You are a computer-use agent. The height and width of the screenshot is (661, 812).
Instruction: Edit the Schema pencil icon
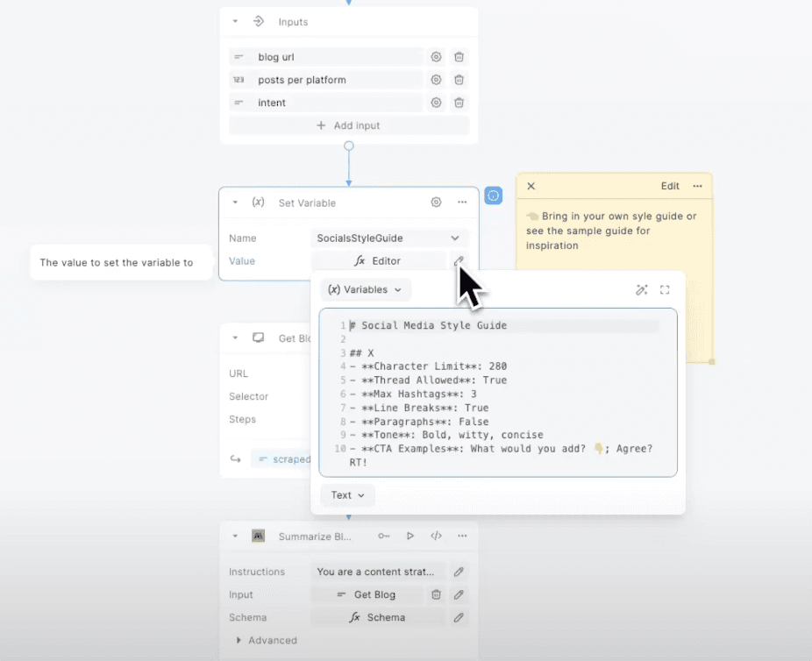[x=459, y=617]
